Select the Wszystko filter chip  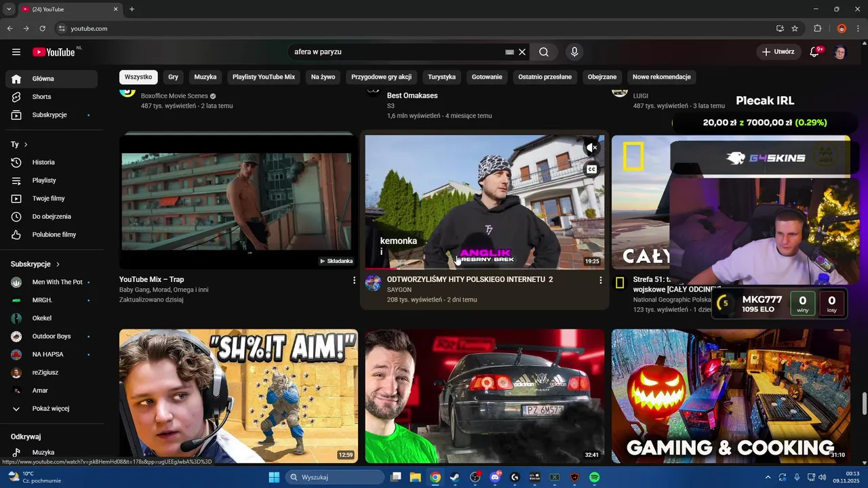[x=138, y=77]
